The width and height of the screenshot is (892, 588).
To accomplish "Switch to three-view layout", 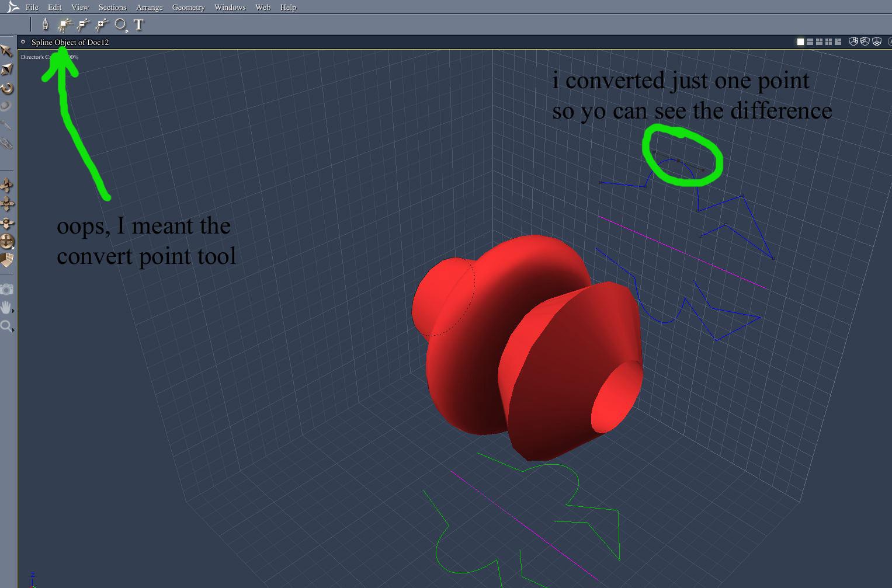I will tap(819, 42).
